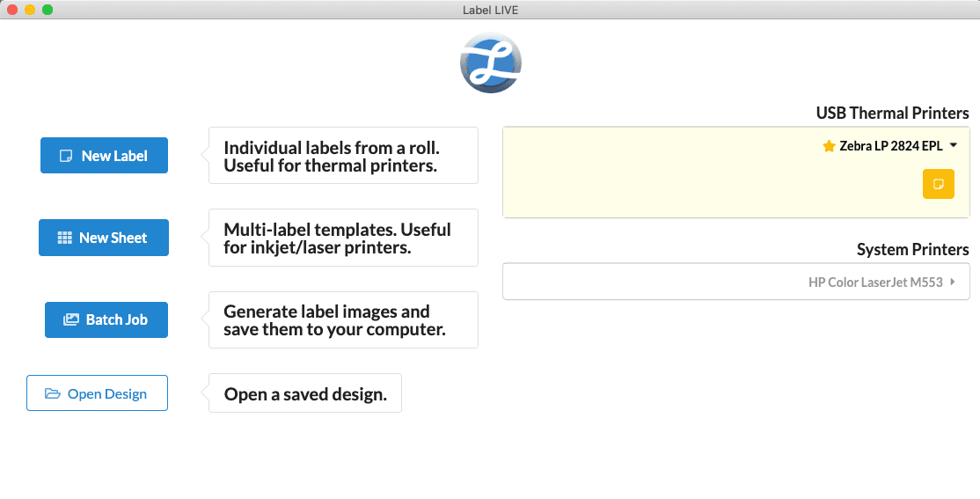Start a Batch Job
Viewport: 980px width, 499px height.
tap(106, 319)
